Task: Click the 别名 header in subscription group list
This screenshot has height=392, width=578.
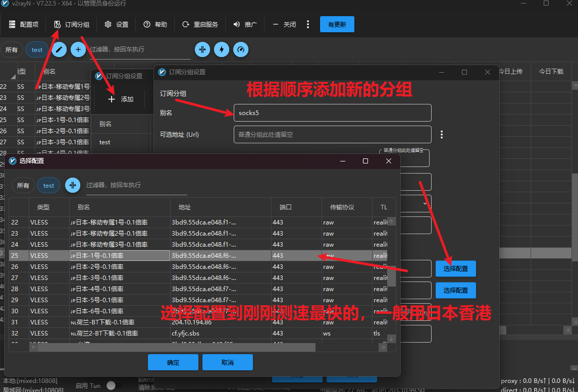Action: click(x=121, y=124)
